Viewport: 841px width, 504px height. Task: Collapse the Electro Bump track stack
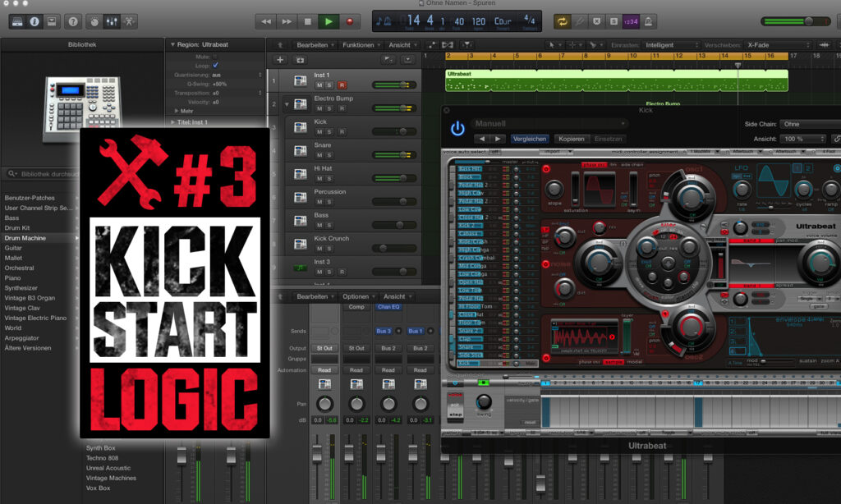[287, 104]
